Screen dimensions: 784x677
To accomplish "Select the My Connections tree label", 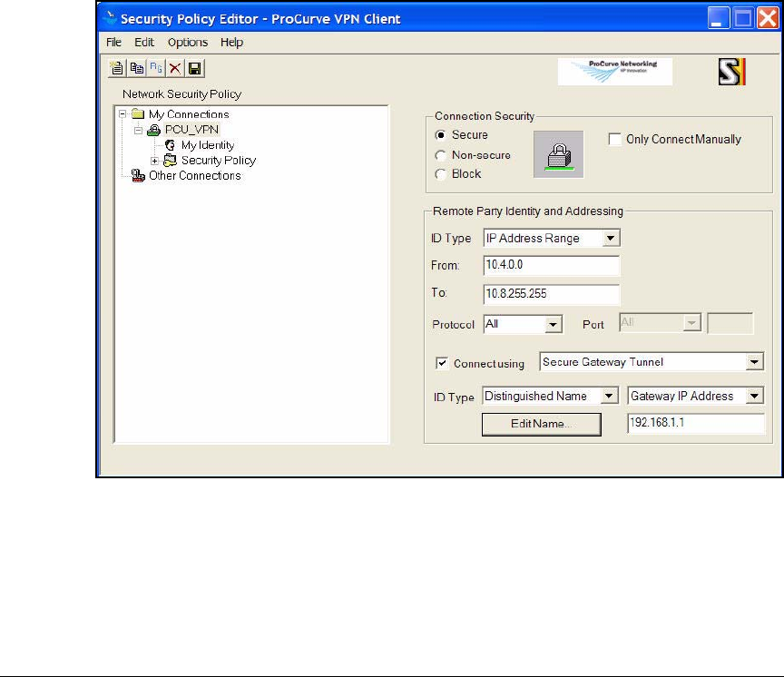I will point(189,114).
